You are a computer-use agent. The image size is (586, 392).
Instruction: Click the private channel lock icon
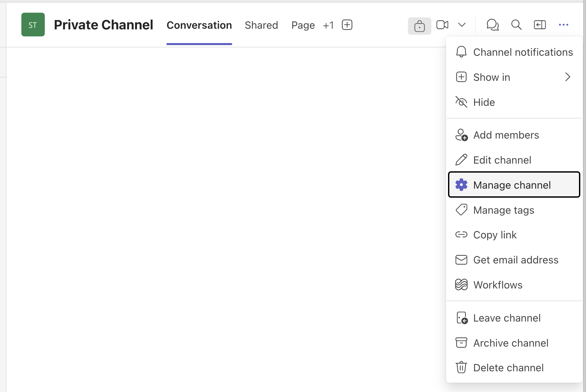419,26
